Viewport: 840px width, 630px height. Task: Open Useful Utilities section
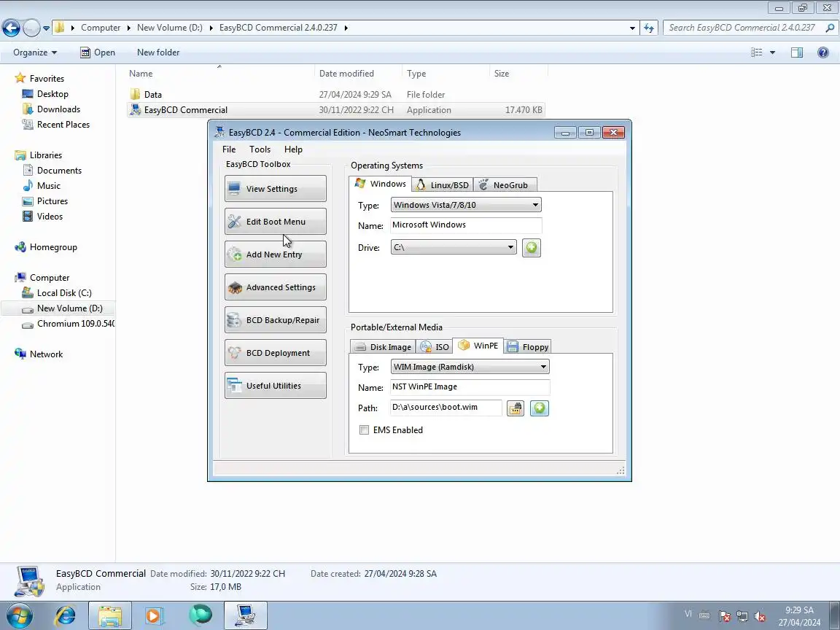[x=276, y=386]
